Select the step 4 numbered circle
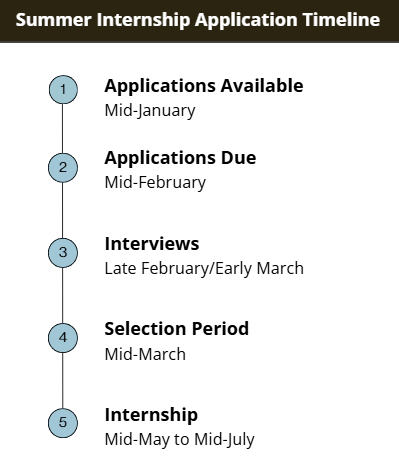 63,338
